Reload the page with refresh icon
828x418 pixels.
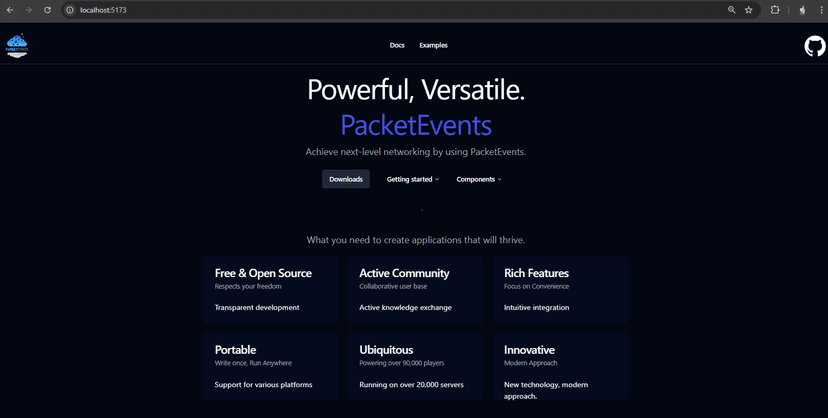(x=48, y=10)
